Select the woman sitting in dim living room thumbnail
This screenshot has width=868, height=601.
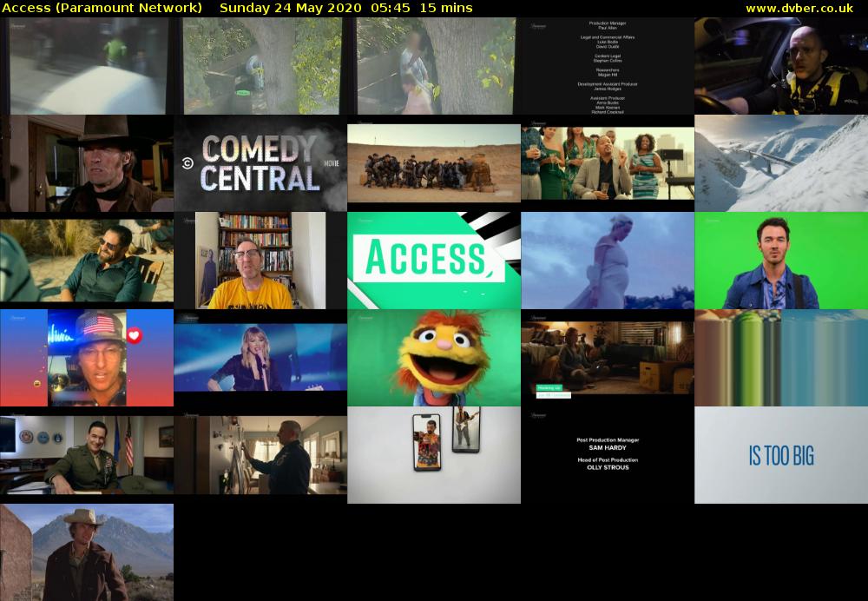(x=608, y=358)
